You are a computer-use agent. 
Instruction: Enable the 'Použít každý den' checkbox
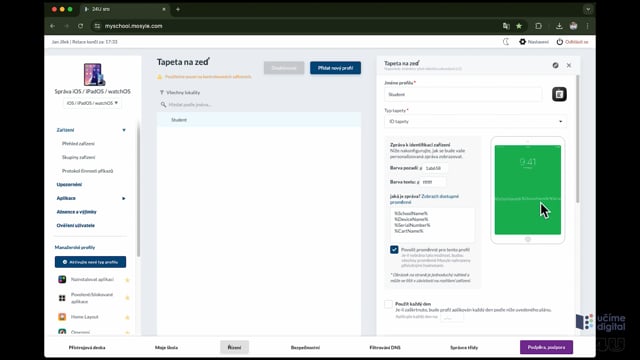(388, 304)
